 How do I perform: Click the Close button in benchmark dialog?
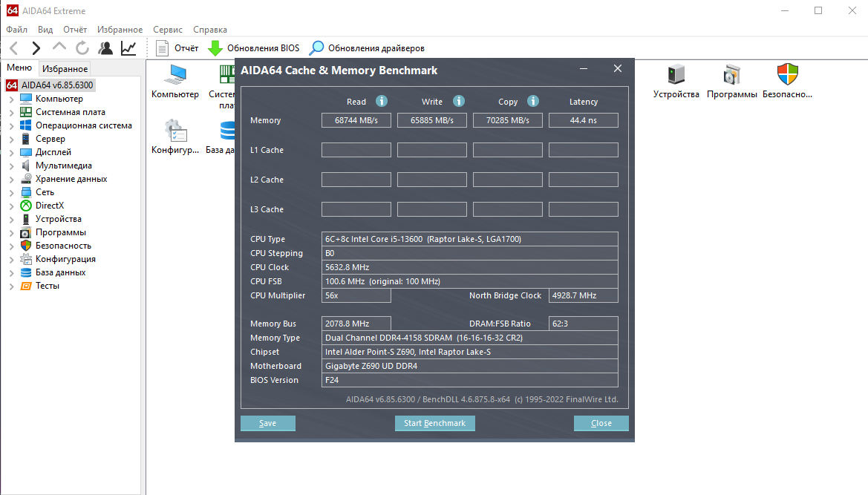[x=601, y=423]
